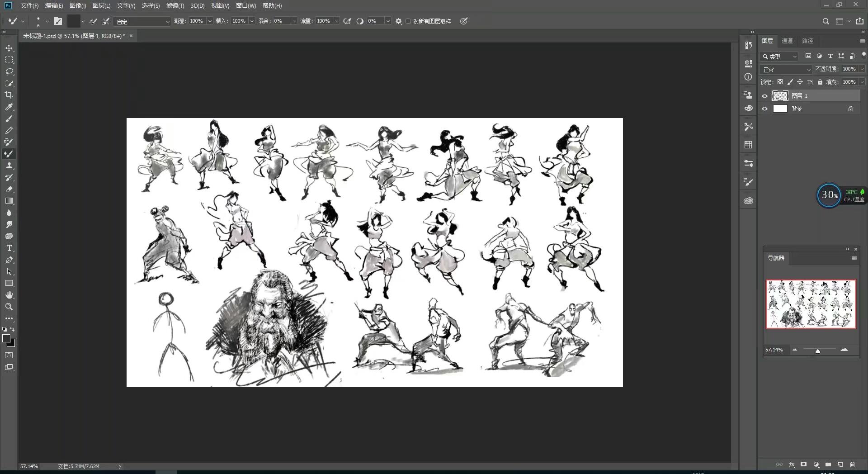Select the Hand tool
Viewport: 868px width, 474px height.
[9, 295]
